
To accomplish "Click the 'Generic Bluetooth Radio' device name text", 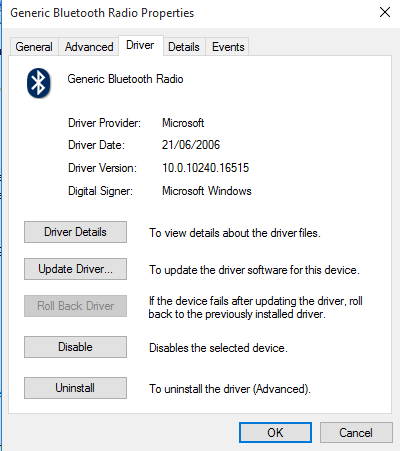I will point(125,79).
